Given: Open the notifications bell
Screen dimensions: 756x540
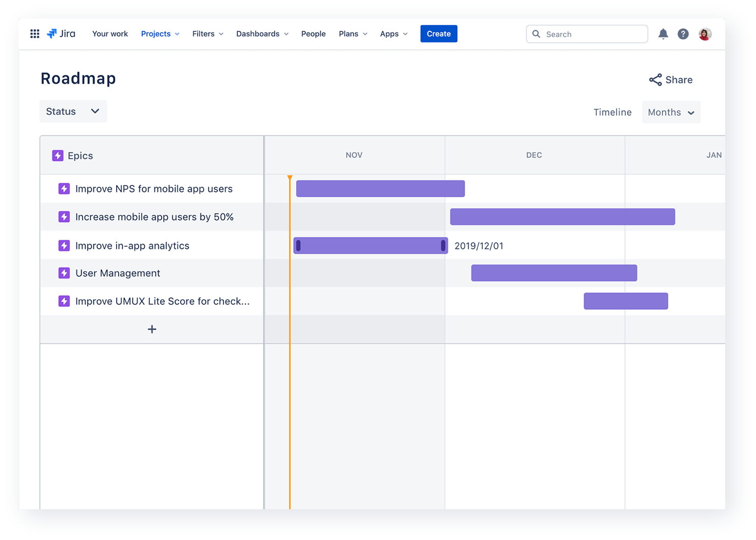Looking at the screenshot, I should (663, 34).
